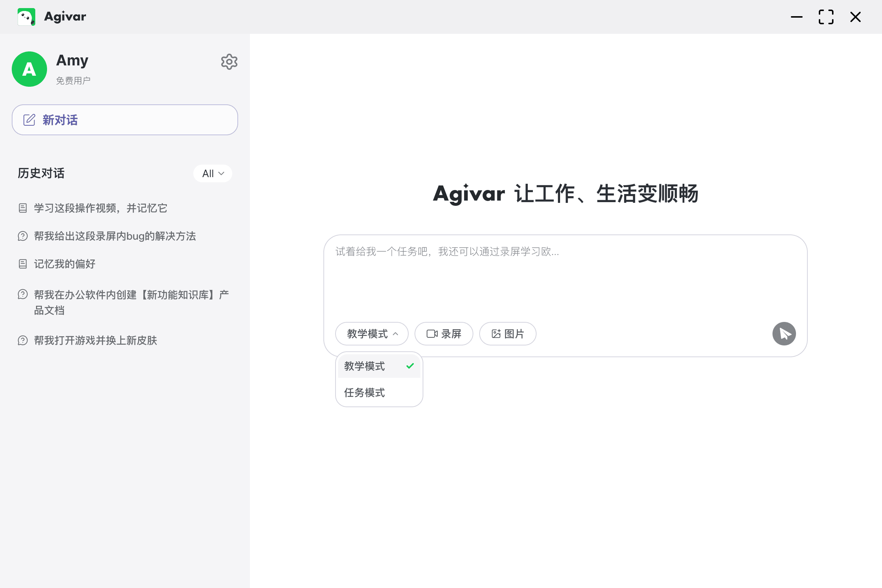The image size is (882, 588).
Task: Click the document icon beside 学习这段操作视频
Action: pyautogui.click(x=23, y=208)
